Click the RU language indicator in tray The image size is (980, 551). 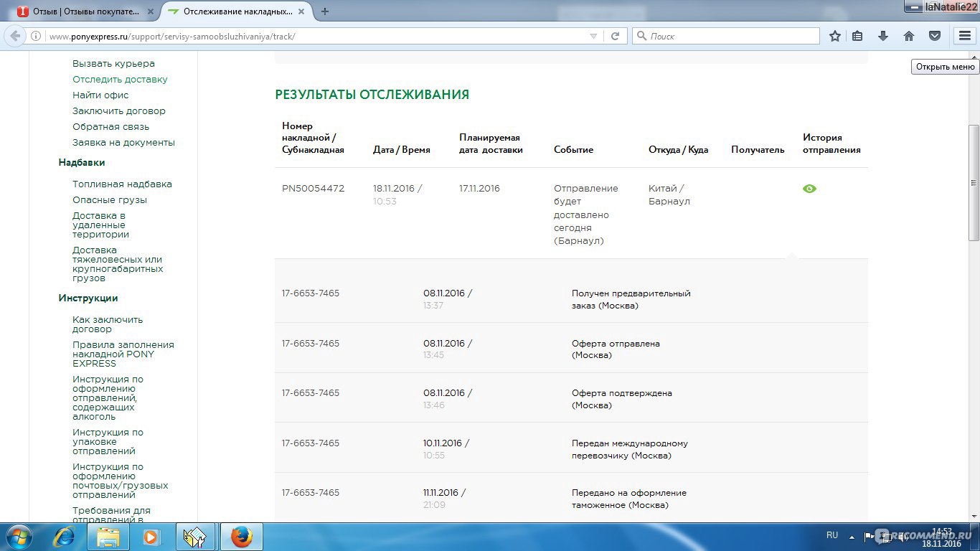[x=832, y=535]
